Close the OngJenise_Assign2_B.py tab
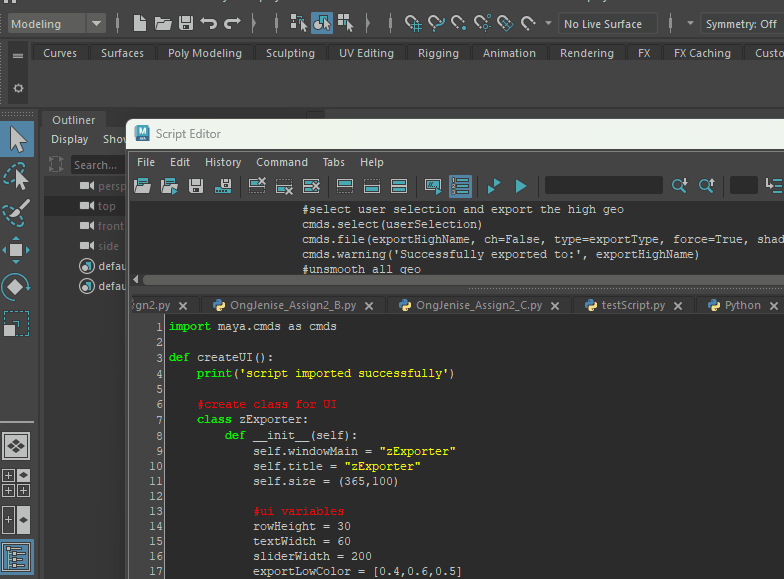The image size is (784, 579). (369, 306)
